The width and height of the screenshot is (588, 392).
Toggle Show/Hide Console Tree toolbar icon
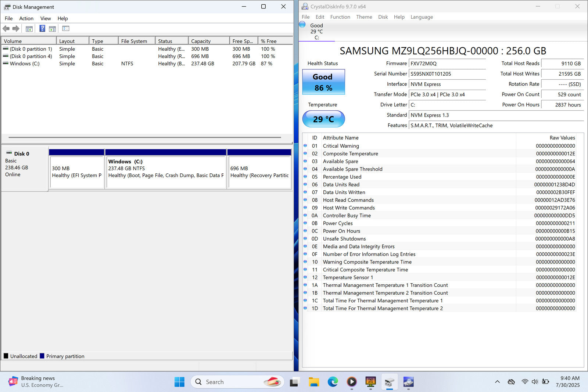pyautogui.click(x=29, y=29)
